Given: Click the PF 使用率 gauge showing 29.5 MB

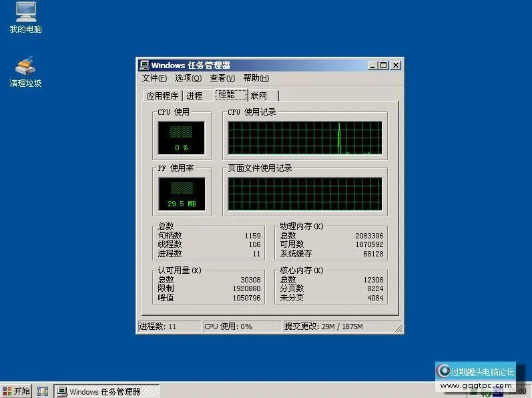Looking at the screenshot, I should [182, 194].
